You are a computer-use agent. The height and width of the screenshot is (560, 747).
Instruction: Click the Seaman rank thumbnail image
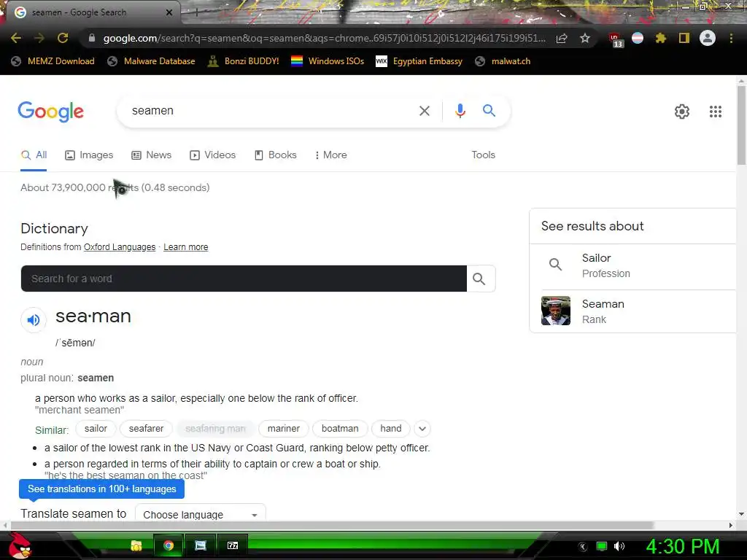pos(555,311)
